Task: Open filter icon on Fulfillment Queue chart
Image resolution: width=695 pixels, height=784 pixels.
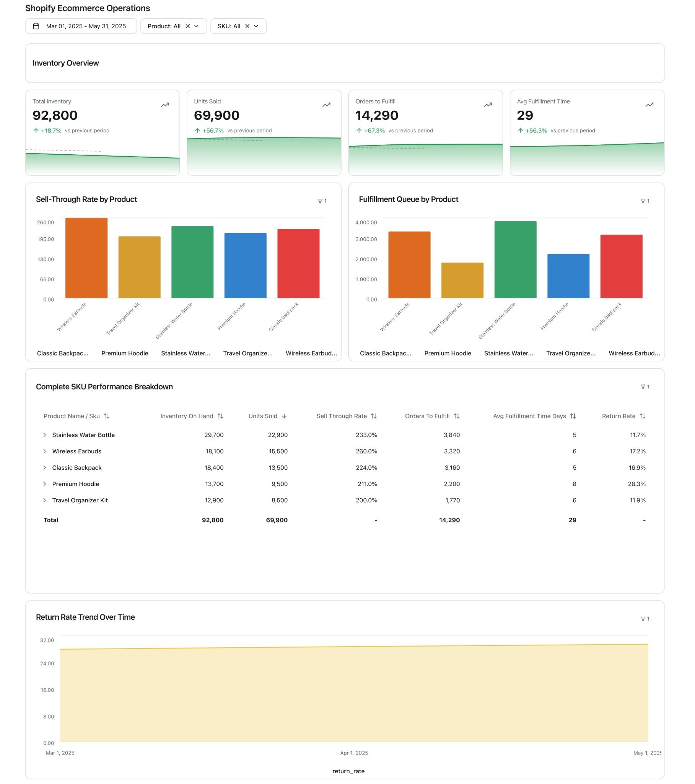Action: coord(644,201)
